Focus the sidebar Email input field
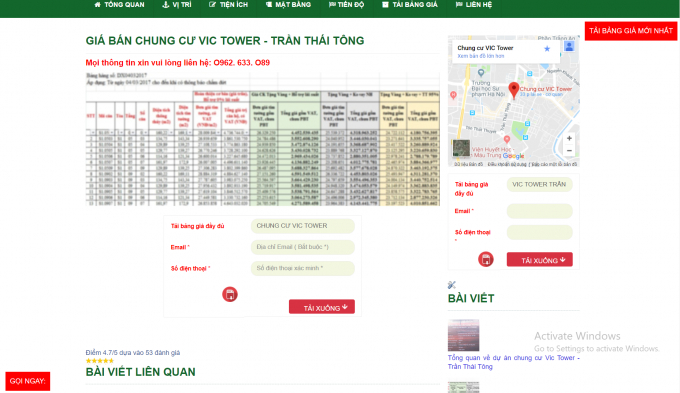The height and width of the screenshot is (393, 680). point(539,211)
